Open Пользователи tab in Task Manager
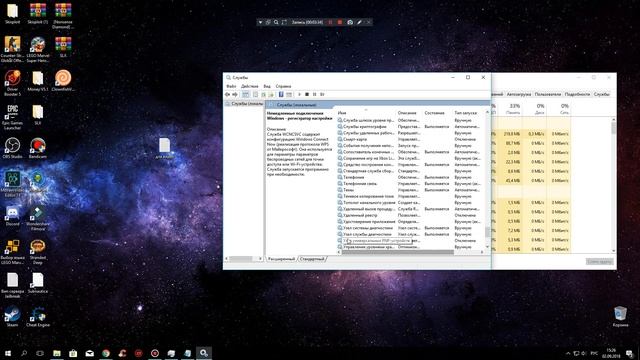Screen dimensions: 640x360 (x=548, y=94)
